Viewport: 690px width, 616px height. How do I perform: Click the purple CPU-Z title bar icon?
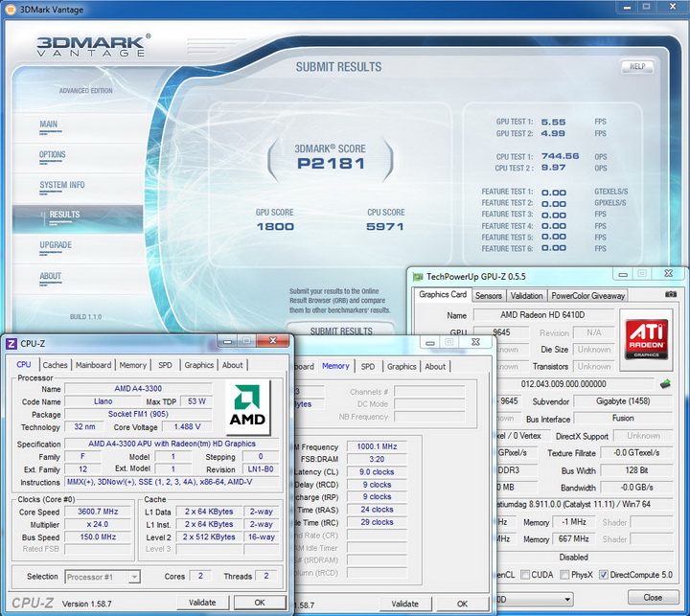pos(11,343)
